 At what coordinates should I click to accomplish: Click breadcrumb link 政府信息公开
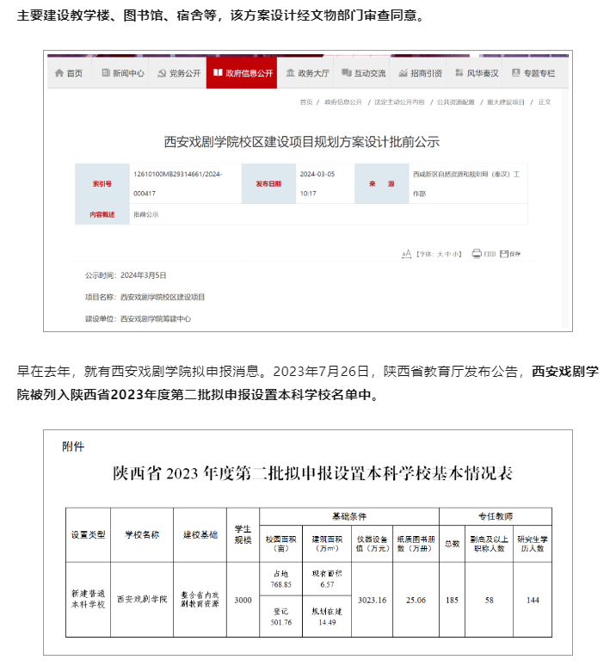click(343, 102)
